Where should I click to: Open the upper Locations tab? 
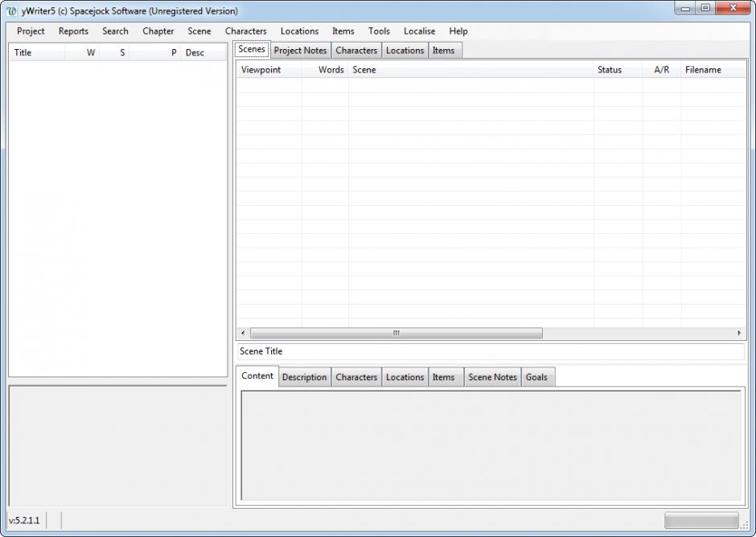point(405,51)
